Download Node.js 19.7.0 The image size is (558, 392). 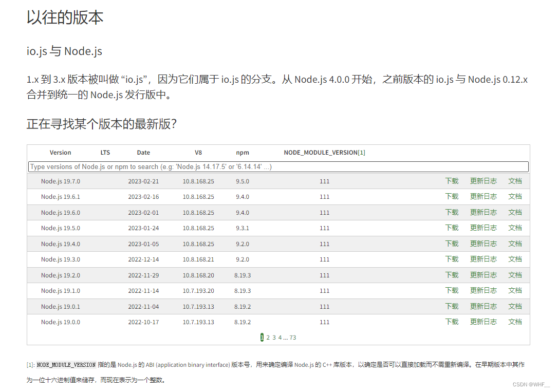[452, 181]
